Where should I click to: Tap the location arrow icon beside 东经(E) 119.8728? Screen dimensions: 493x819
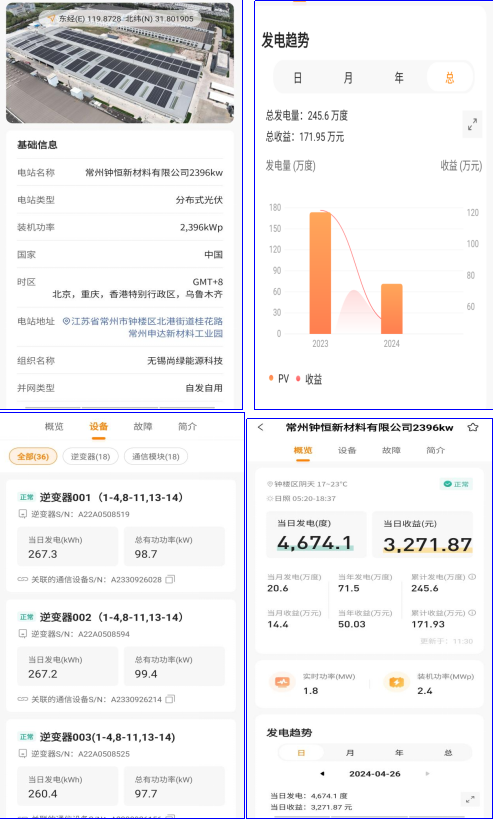[x=51, y=18]
